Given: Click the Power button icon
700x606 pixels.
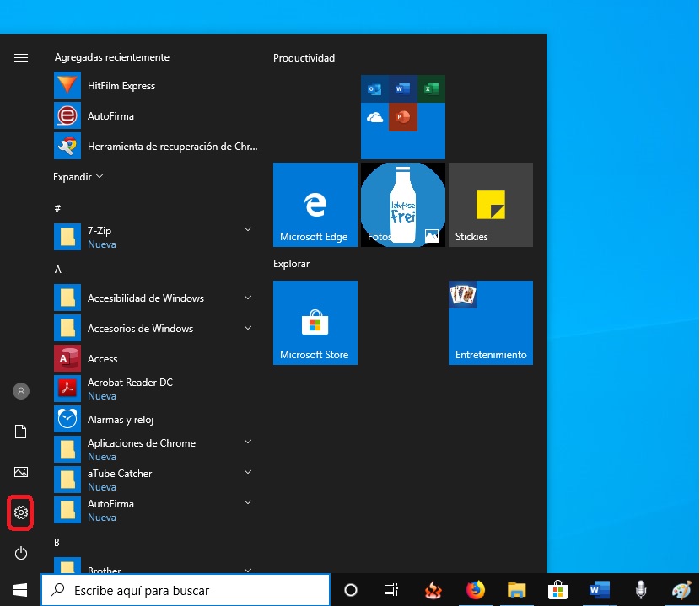Looking at the screenshot, I should pos(21,553).
